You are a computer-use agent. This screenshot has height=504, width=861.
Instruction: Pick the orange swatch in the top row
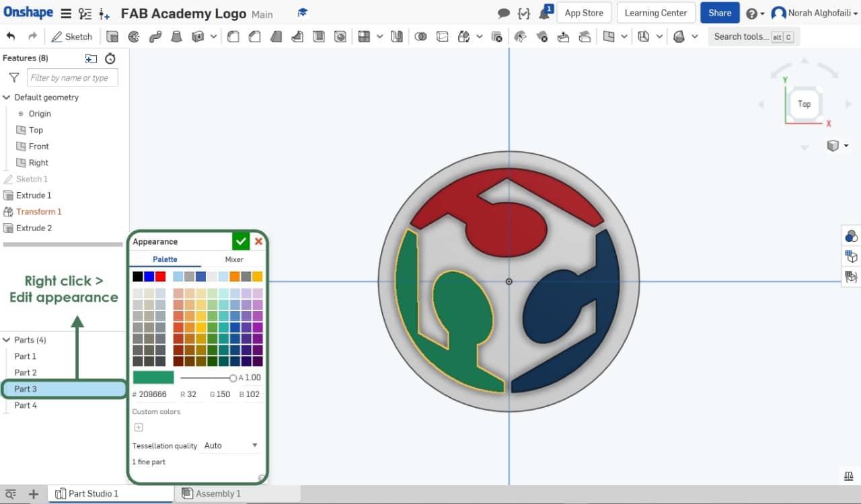pos(234,276)
